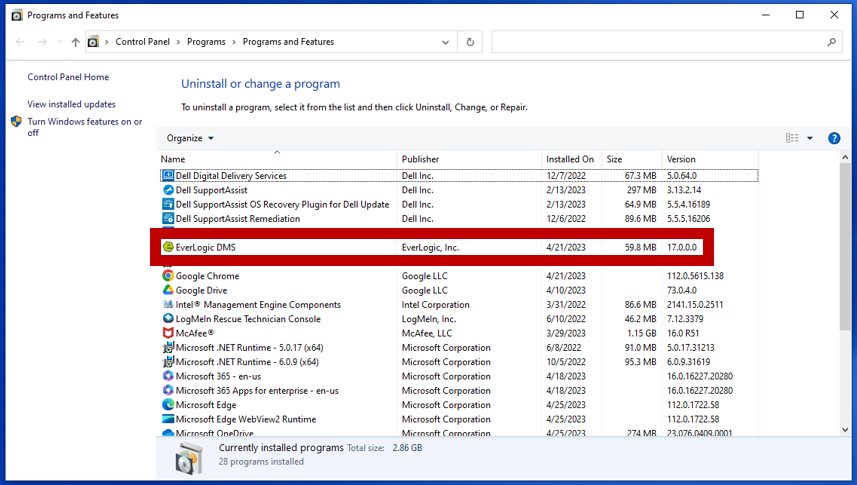This screenshot has height=485, width=857.
Task: Expand the chevron after Control Panel breadcrumb
Action: coord(178,42)
